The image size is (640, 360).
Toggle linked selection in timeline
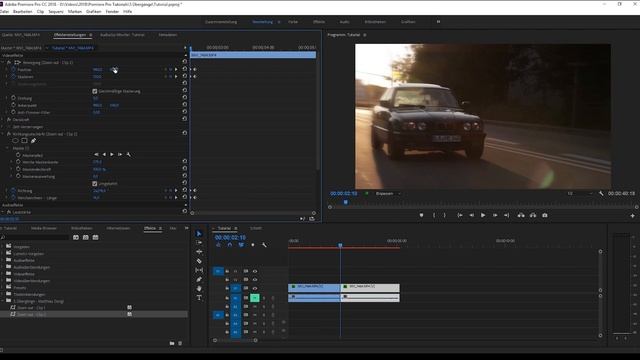[x=241, y=245]
